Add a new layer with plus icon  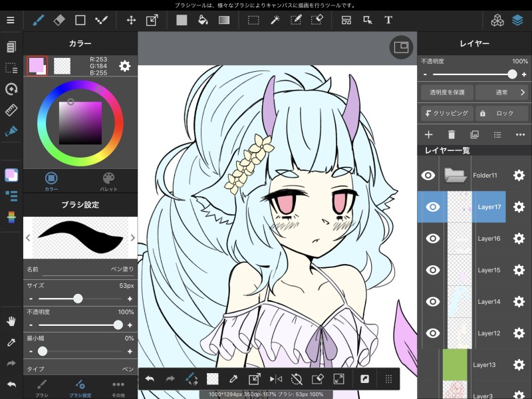[x=428, y=135]
